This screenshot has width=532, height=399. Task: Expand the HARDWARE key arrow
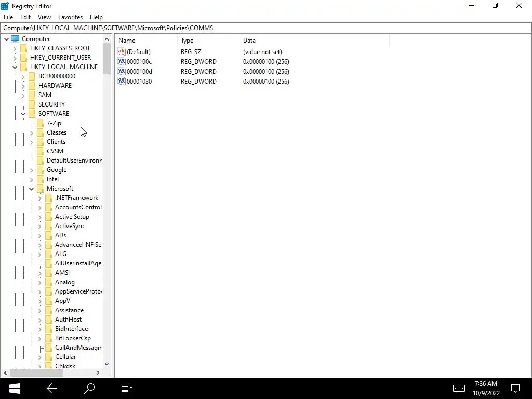23,86
